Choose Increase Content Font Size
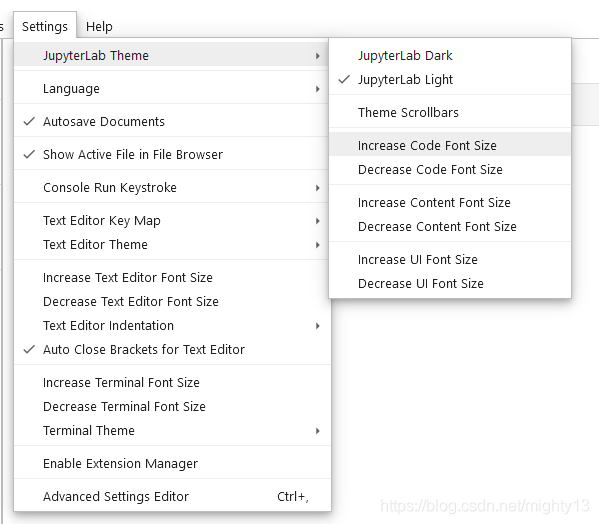Image resolution: width=599 pixels, height=524 pixels. (450, 202)
